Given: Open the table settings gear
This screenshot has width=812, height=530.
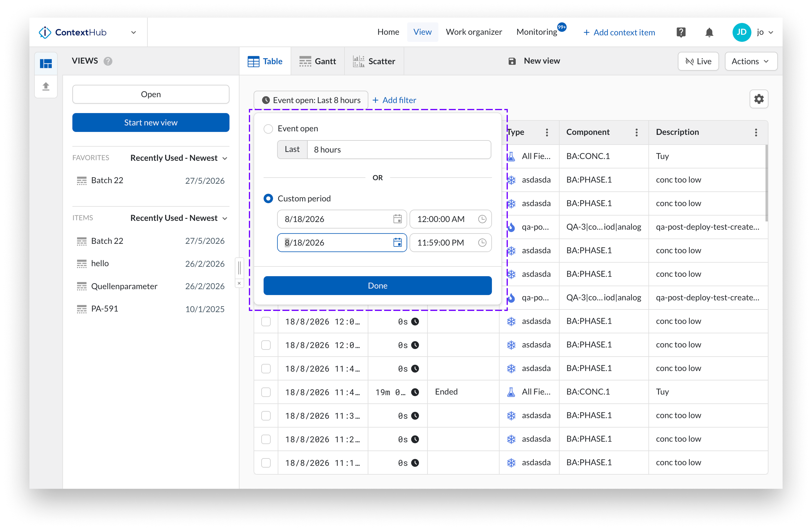Looking at the screenshot, I should click(x=758, y=99).
